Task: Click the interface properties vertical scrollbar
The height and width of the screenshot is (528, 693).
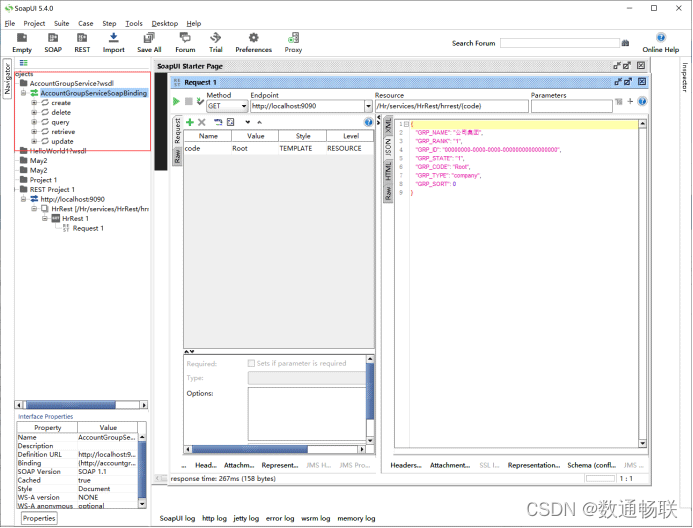Action: pos(142,470)
